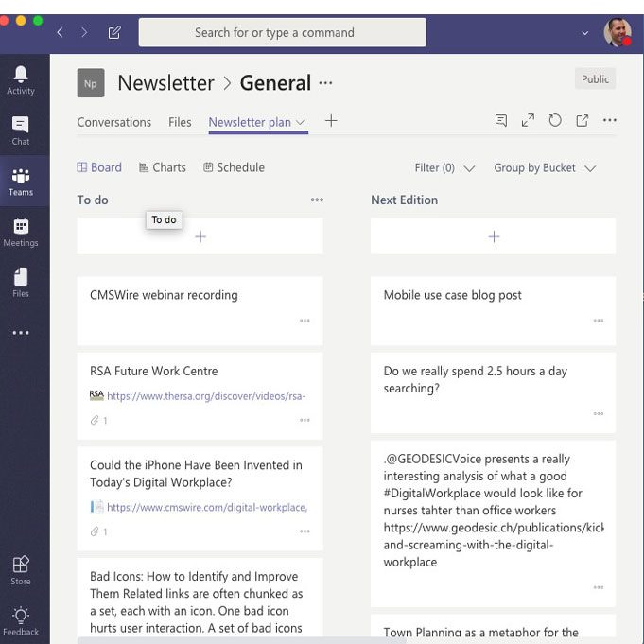This screenshot has width=644, height=644.
Task: Open the thersa.org video link
Action: coord(206,396)
